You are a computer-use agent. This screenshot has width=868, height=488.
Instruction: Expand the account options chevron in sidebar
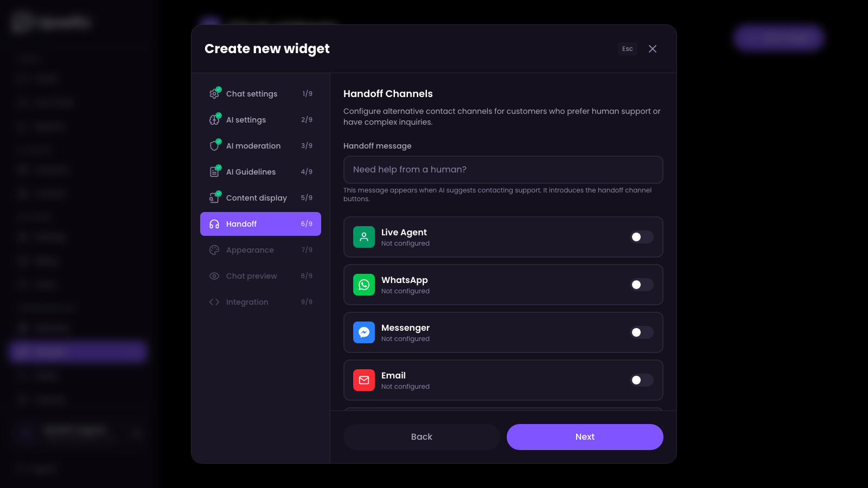tap(136, 433)
